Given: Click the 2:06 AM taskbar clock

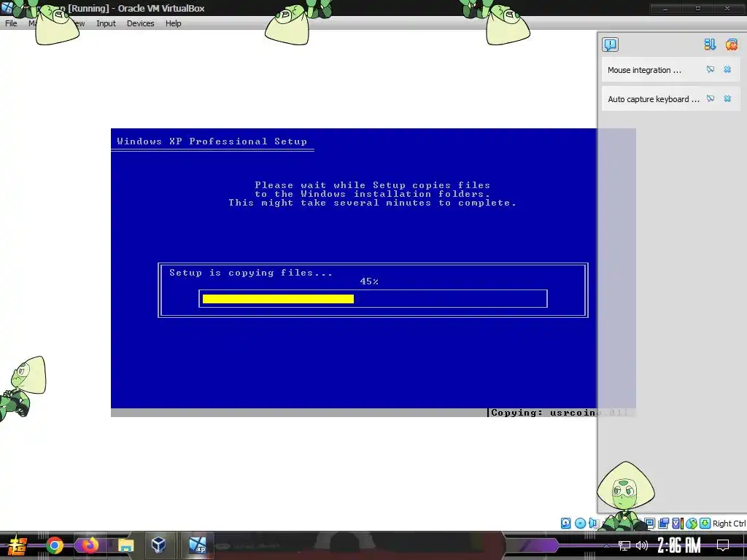Looking at the screenshot, I should click(x=679, y=545).
